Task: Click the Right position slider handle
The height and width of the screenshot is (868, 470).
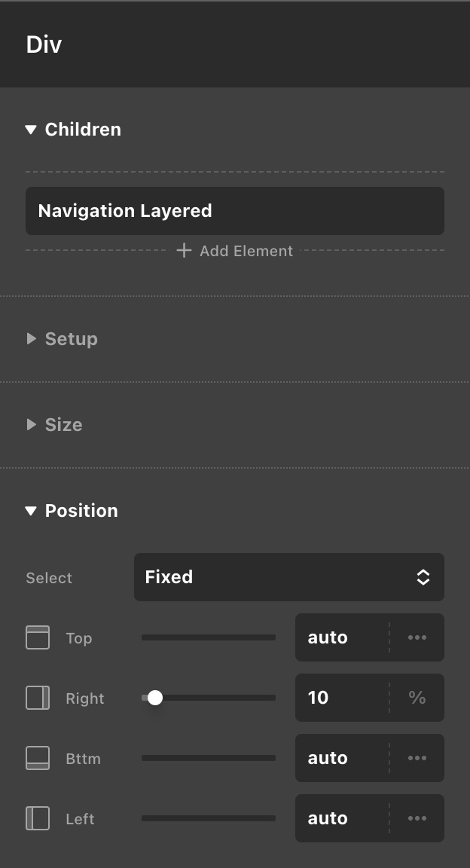Action: tap(155, 698)
